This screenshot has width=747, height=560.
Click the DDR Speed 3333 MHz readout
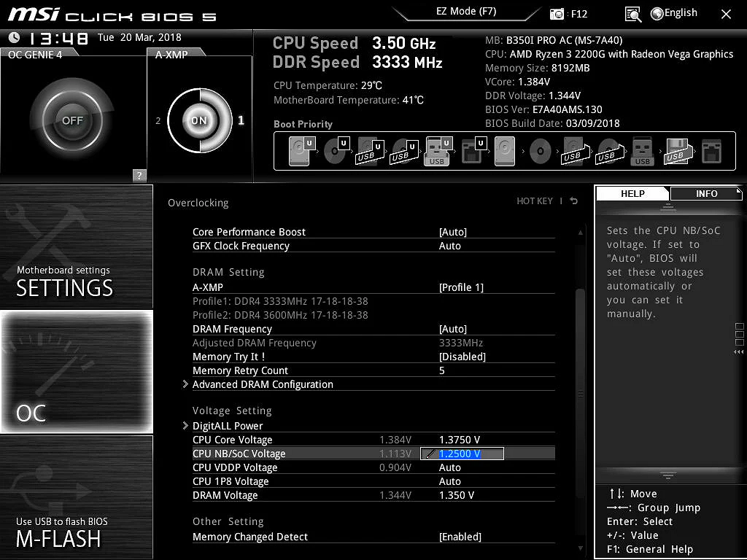(x=357, y=63)
